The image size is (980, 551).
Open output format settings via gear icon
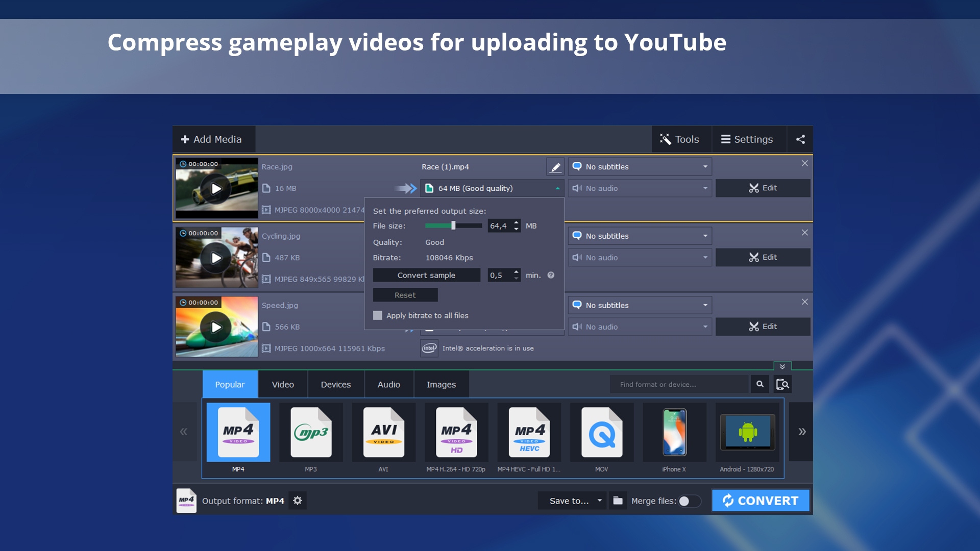click(x=298, y=500)
